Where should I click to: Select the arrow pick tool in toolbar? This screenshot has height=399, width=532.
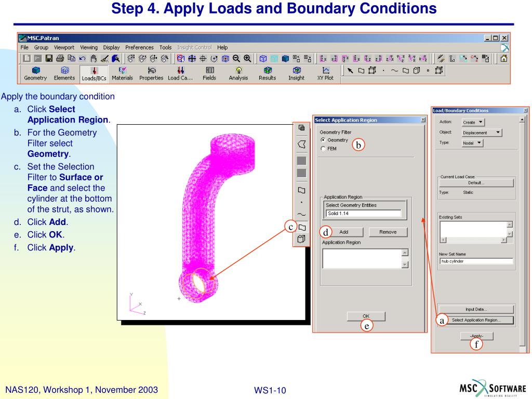coord(350,71)
